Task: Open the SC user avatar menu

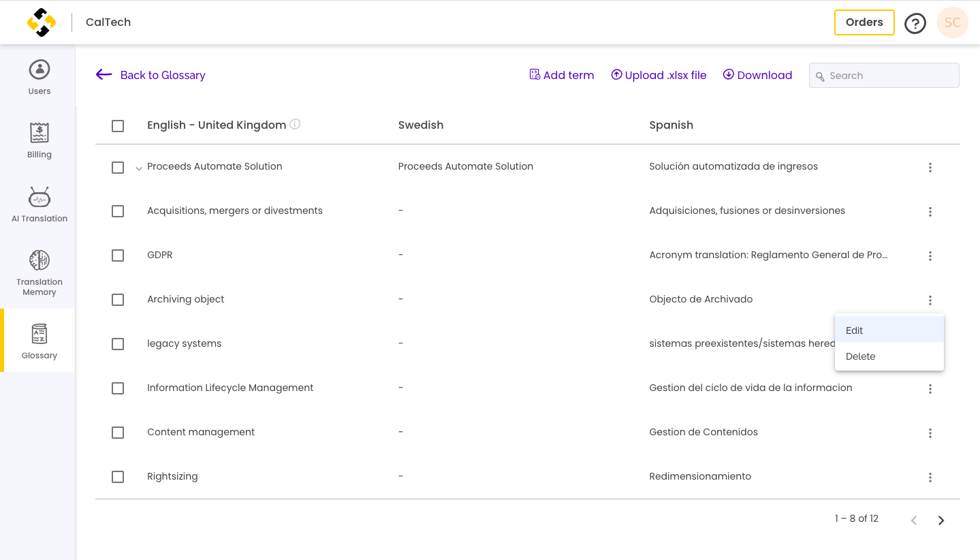Action: point(952,22)
